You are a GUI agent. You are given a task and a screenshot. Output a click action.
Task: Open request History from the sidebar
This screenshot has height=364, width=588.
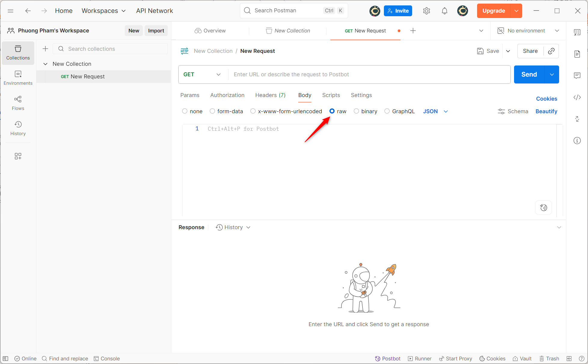(x=18, y=128)
